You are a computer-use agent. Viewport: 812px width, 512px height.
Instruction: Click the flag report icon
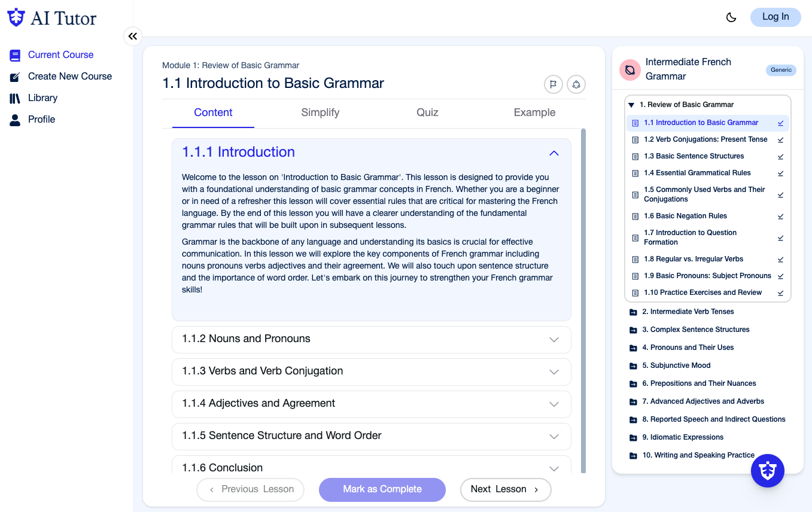tap(553, 84)
